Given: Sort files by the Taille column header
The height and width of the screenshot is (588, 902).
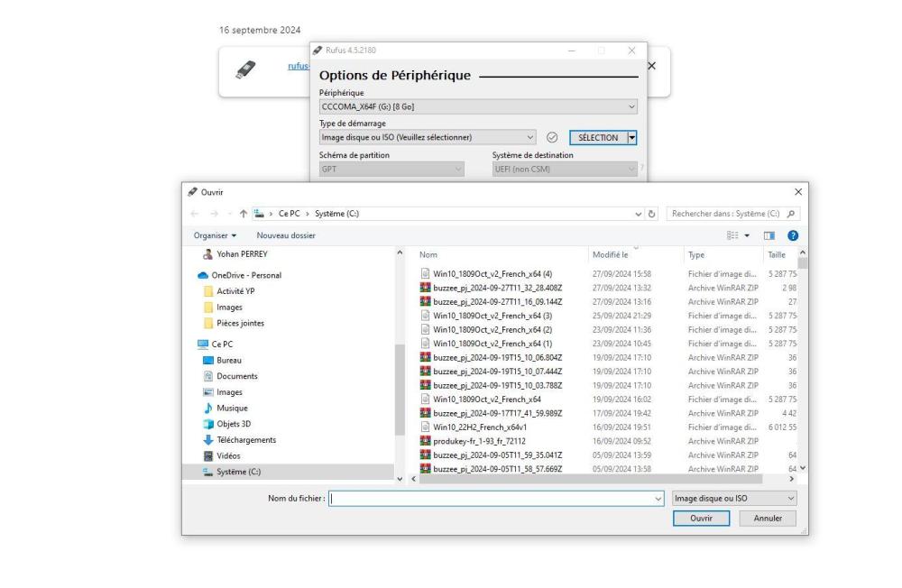Looking at the screenshot, I should (x=777, y=255).
